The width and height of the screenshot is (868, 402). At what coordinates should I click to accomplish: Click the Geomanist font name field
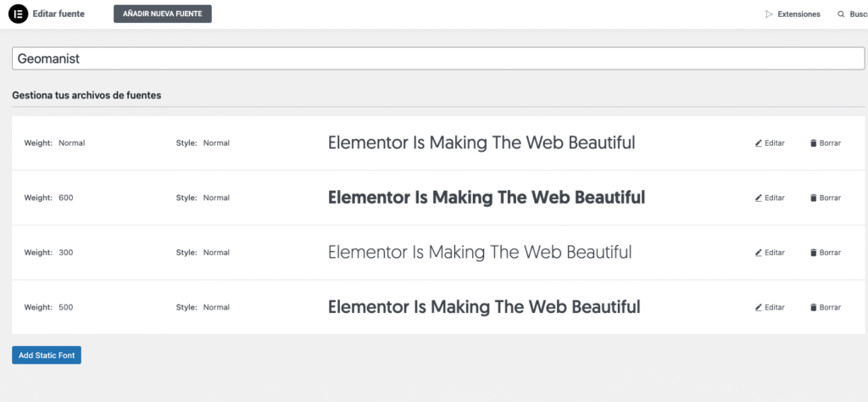pyautogui.click(x=438, y=59)
